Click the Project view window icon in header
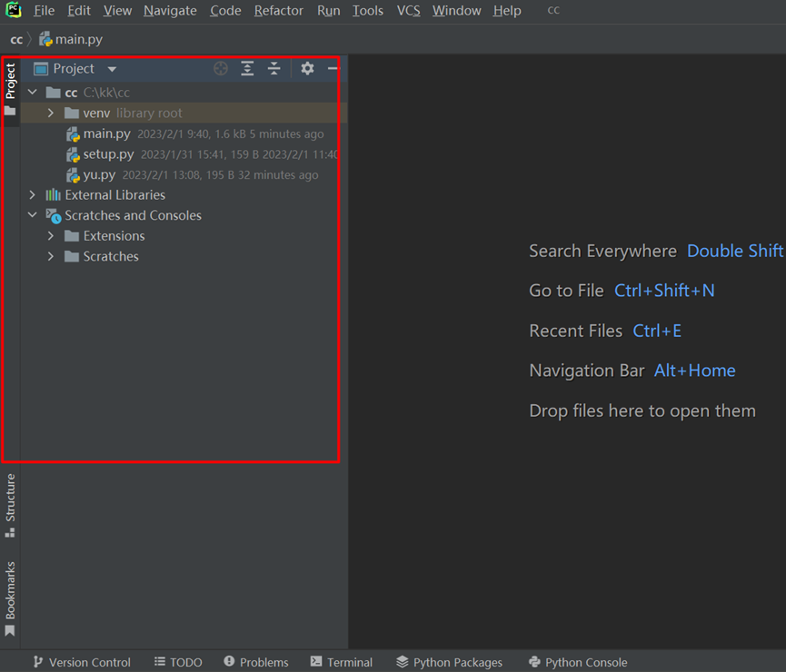786x672 pixels. (41, 69)
